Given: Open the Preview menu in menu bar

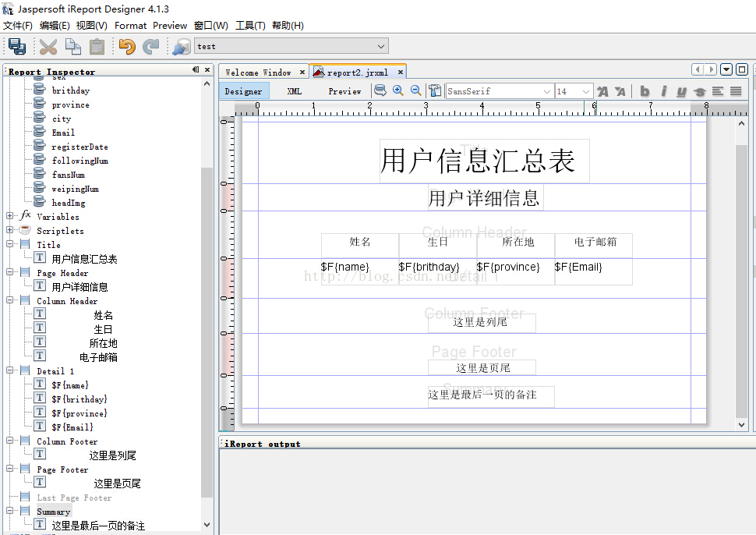Looking at the screenshot, I should point(170,26).
